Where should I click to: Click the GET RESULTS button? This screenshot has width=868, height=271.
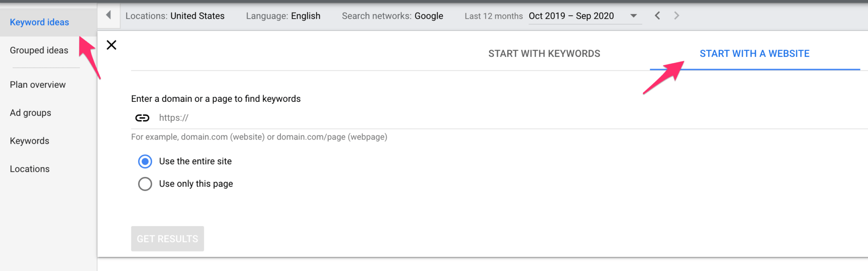[167, 238]
